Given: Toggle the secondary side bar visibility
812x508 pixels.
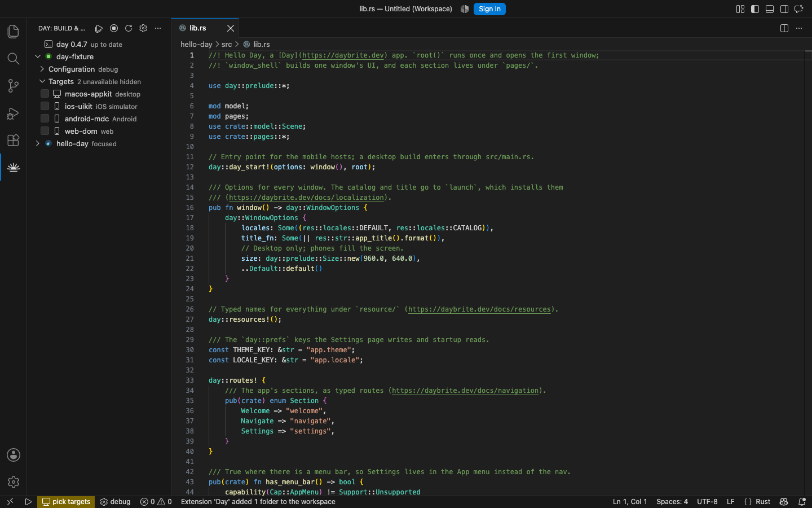Looking at the screenshot, I should click(784, 9).
